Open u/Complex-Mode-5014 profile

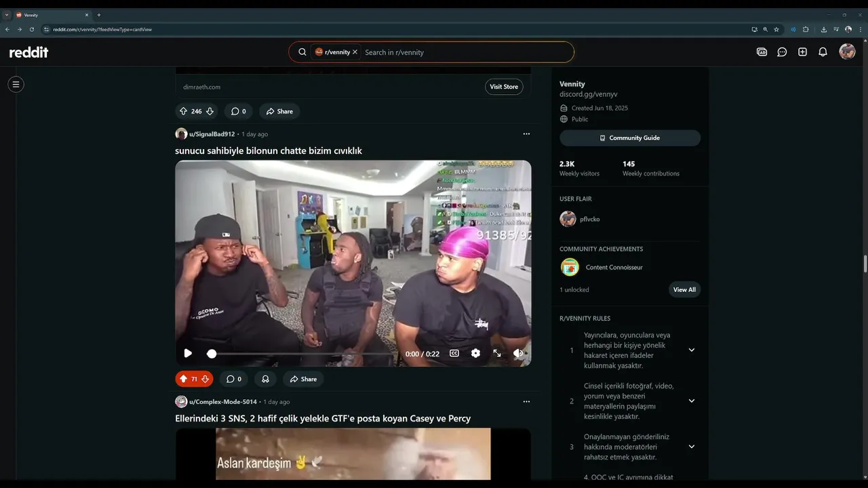click(x=222, y=402)
